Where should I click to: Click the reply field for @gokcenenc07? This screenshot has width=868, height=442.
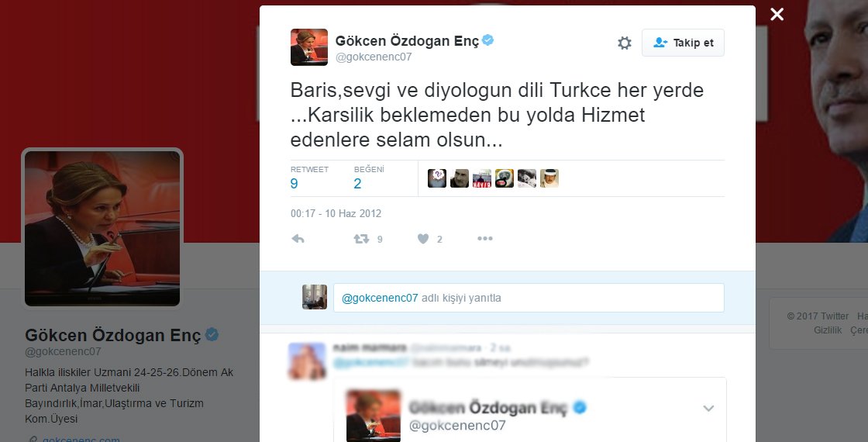(529, 298)
